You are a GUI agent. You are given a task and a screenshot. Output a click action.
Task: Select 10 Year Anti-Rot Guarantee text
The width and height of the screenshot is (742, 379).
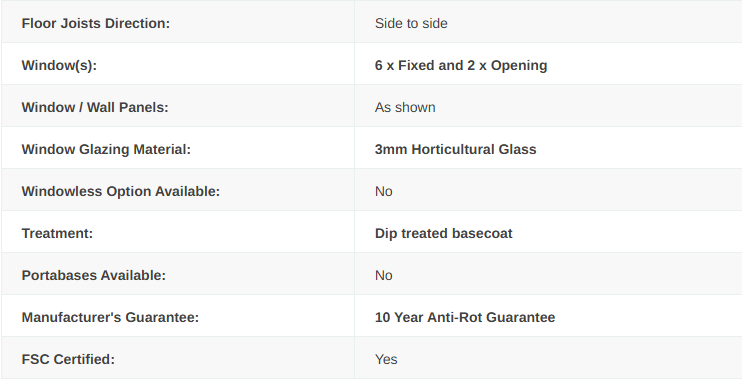click(x=465, y=317)
